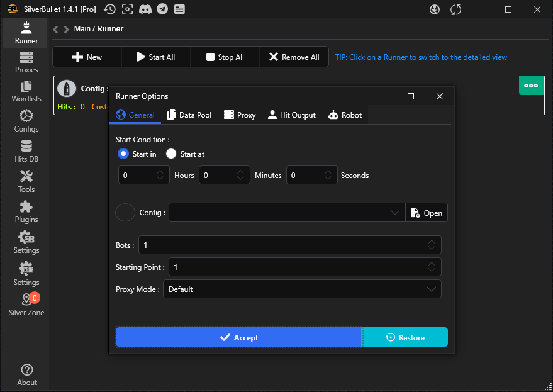Click the screenshot capture icon in title bar
The height and width of the screenshot is (392, 553).
click(x=127, y=9)
